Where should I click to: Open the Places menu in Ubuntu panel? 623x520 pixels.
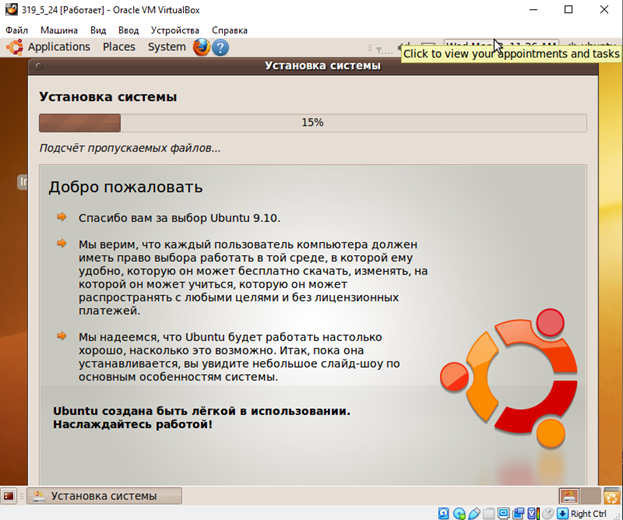click(x=119, y=47)
